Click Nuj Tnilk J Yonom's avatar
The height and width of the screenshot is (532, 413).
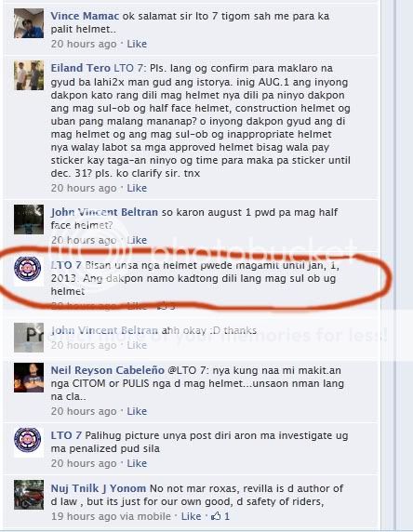point(29,495)
